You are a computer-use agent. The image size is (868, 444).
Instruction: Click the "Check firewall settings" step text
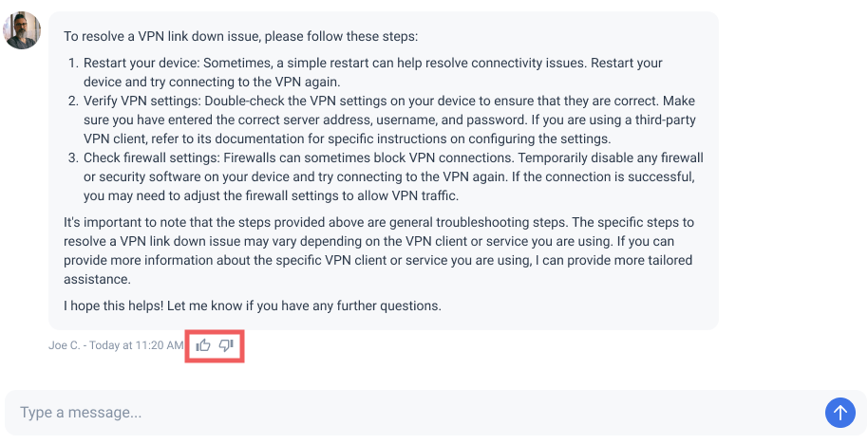coord(150,158)
